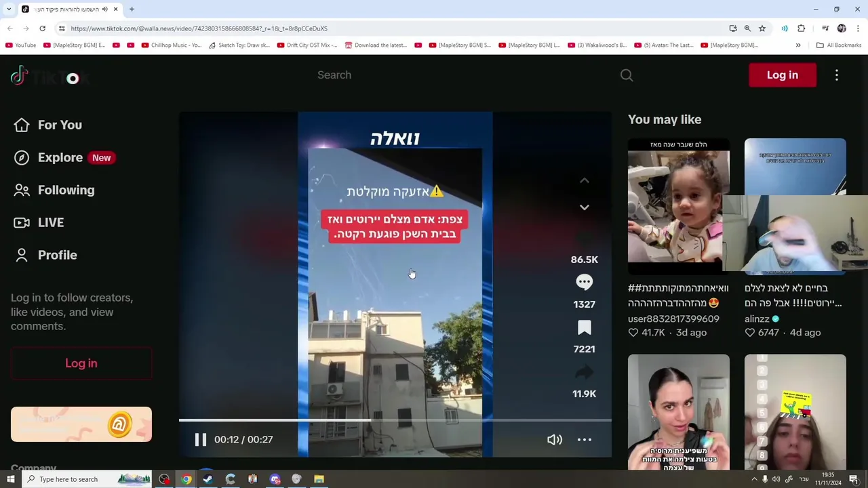The image size is (868, 488).
Task: Open a new browser tab
Action: click(x=132, y=9)
